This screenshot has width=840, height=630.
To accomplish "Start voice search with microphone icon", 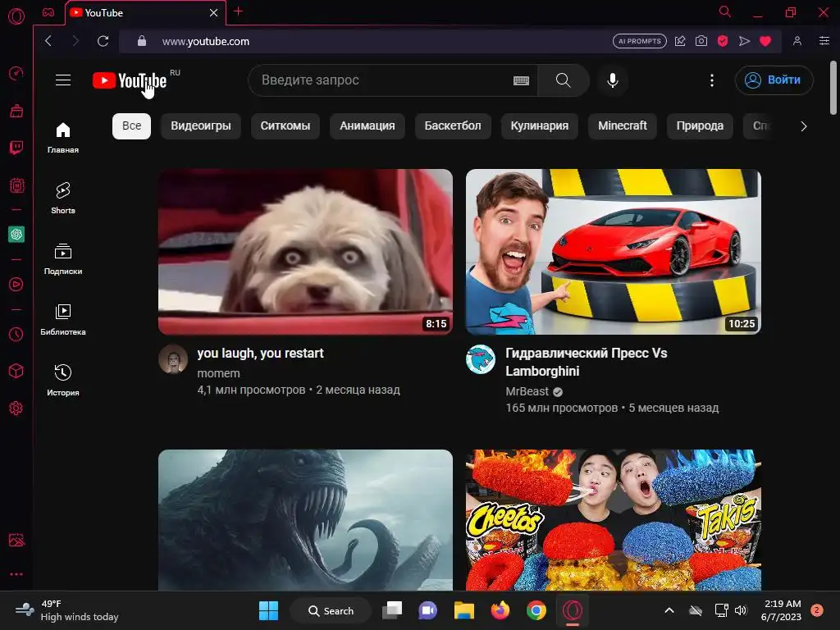I will (612, 80).
